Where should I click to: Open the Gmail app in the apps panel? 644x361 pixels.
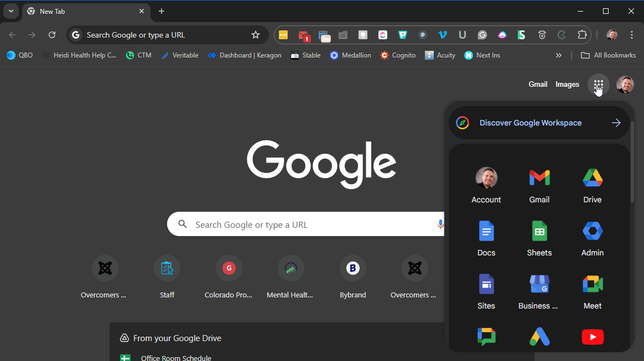pyautogui.click(x=539, y=185)
